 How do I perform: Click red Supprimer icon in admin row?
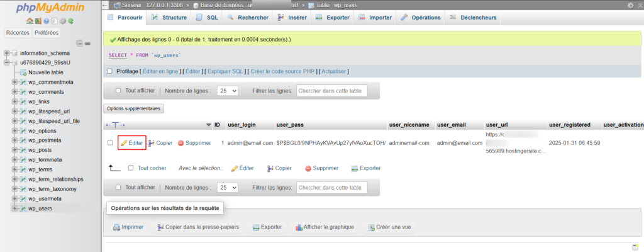(180, 143)
